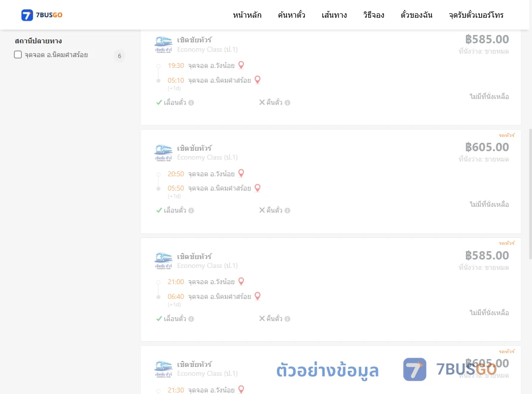Image resolution: width=532 pixels, height=394 pixels.
Task: Click the ไม่มีที่นั่งเหลือ button on the 21:00 trip
Action: 489,313
